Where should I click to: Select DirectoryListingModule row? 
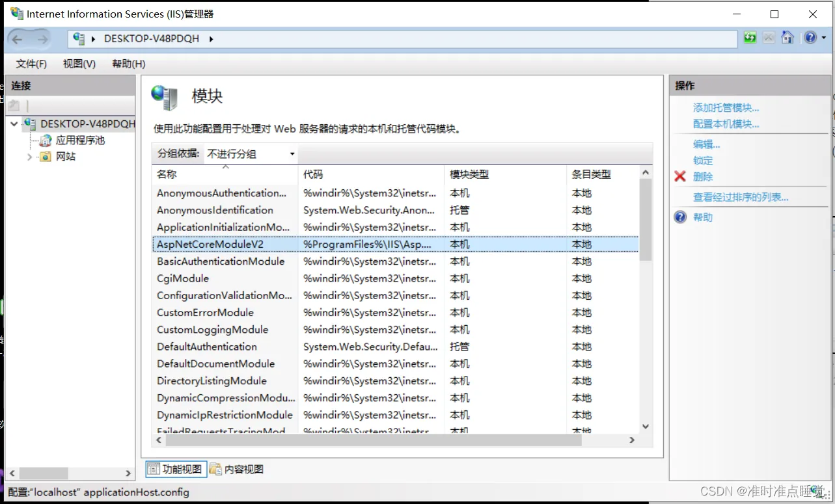396,381
